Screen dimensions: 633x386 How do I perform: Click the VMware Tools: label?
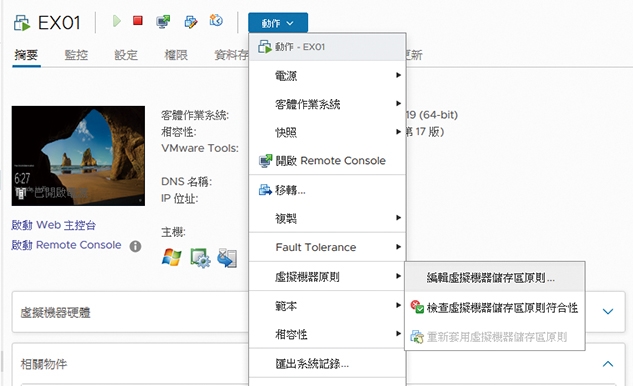click(200, 148)
